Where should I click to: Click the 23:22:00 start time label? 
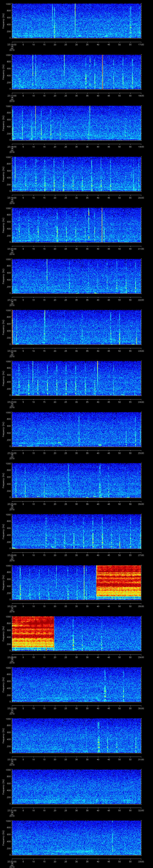(x=12, y=351)
